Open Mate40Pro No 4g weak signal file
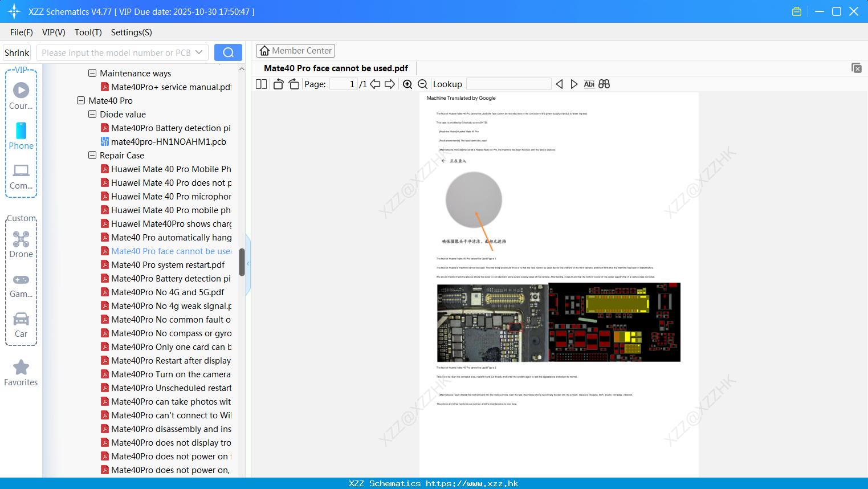Image resolution: width=868 pixels, height=489 pixels. pos(166,305)
